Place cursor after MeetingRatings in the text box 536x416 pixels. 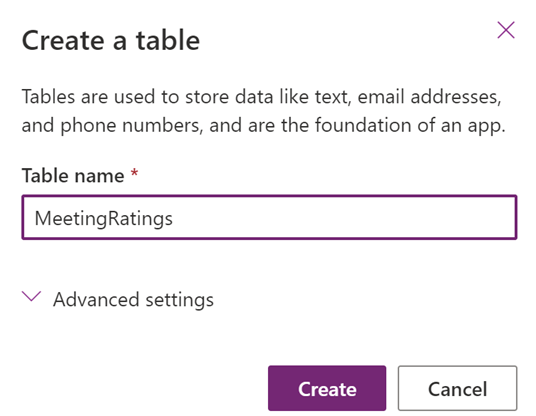pos(174,218)
